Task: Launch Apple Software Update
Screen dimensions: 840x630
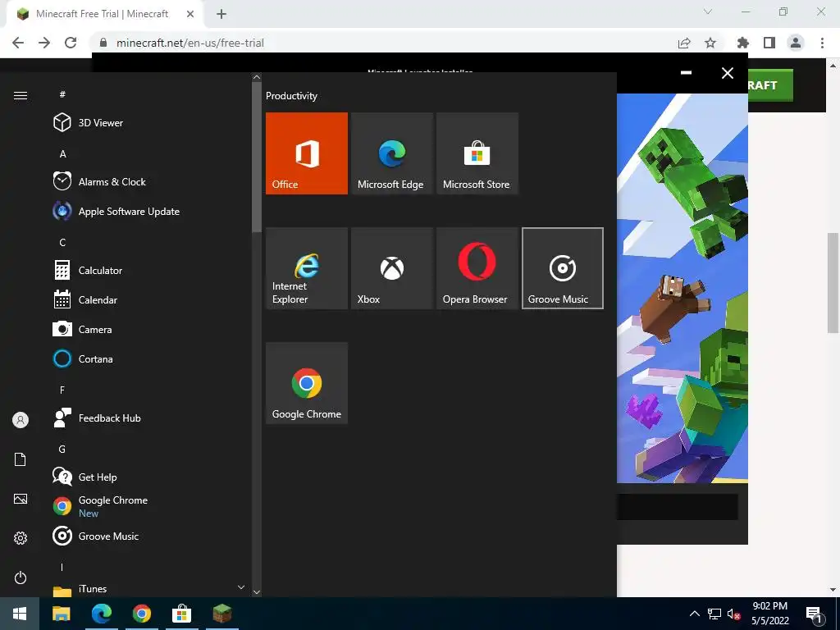Action: (150, 211)
